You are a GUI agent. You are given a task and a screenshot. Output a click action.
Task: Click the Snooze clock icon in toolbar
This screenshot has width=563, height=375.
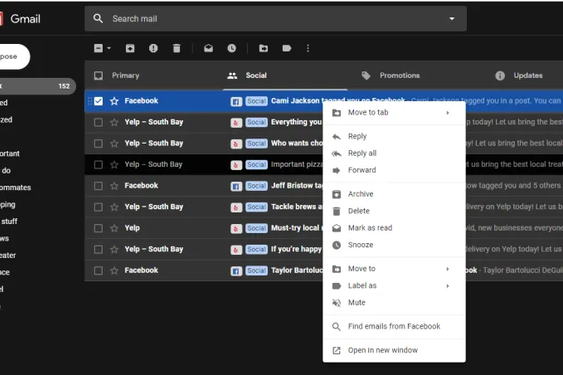tap(232, 48)
